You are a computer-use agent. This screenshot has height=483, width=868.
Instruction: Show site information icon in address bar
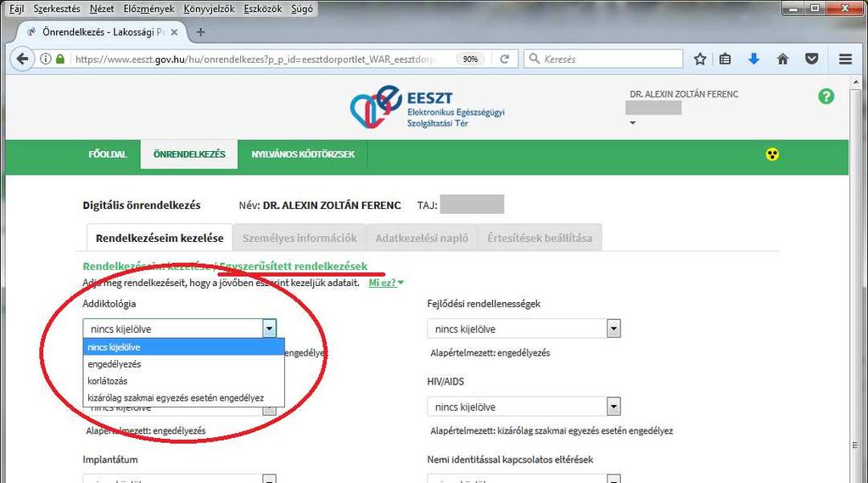coord(46,59)
